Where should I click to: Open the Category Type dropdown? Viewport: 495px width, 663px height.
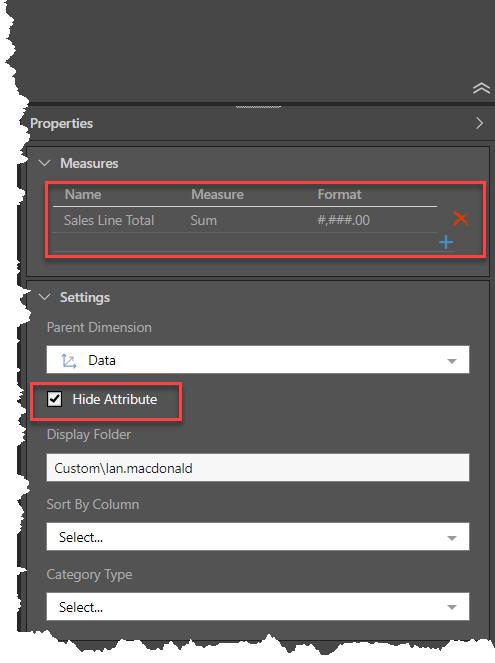click(x=258, y=607)
